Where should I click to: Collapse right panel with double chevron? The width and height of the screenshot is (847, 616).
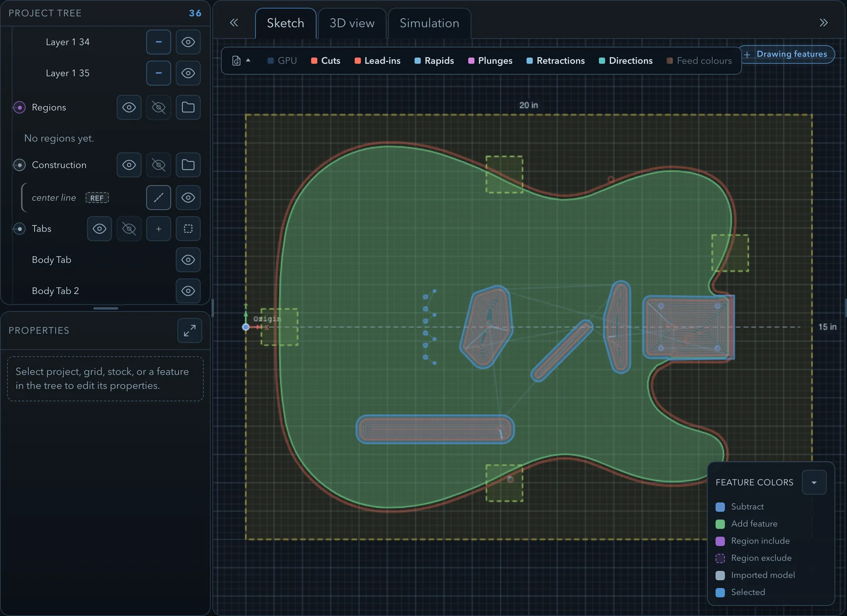click(823, 23)
